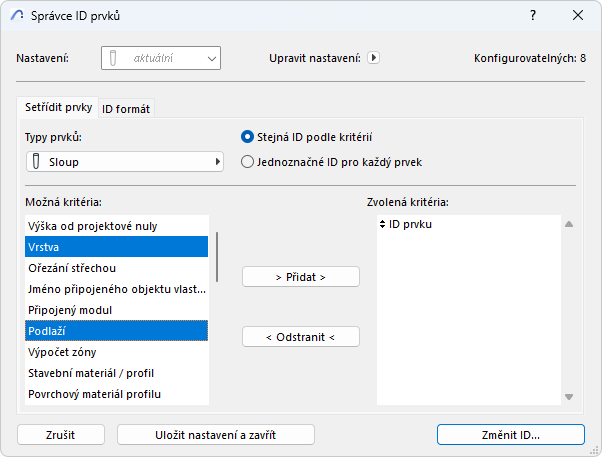This screenshot has height=457, width=602.
Task: Select Vrstva in the criteria list
Action: pos(116,246)
